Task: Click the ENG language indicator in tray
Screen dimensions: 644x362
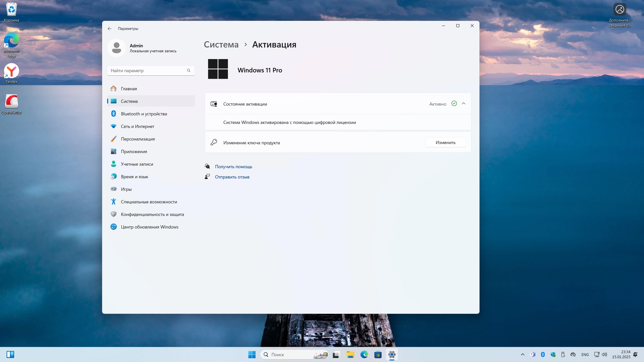Action: pyautogui.click(x=585, y=354)
